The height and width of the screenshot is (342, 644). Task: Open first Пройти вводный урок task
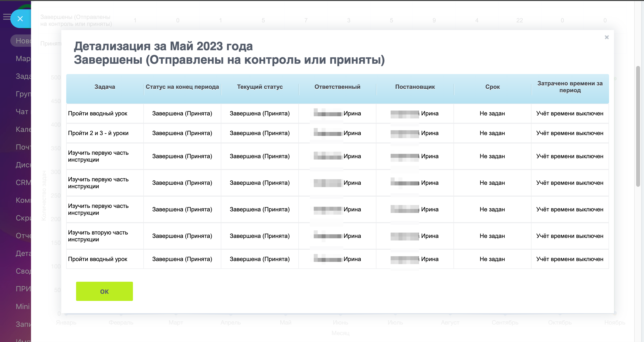click(97, 113)
